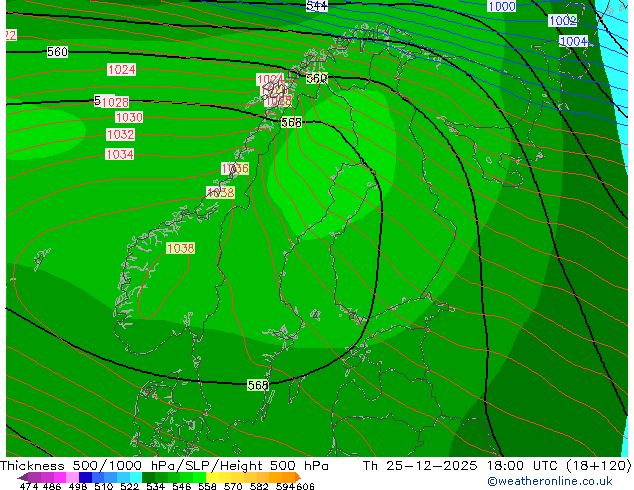
Task: Select the blue 1004 isobar label
Action: click(573, 41)
